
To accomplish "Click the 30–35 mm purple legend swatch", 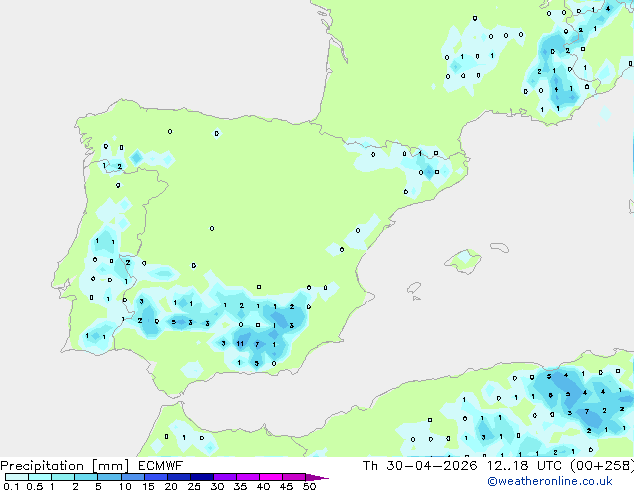I will (x=224, y=477).
